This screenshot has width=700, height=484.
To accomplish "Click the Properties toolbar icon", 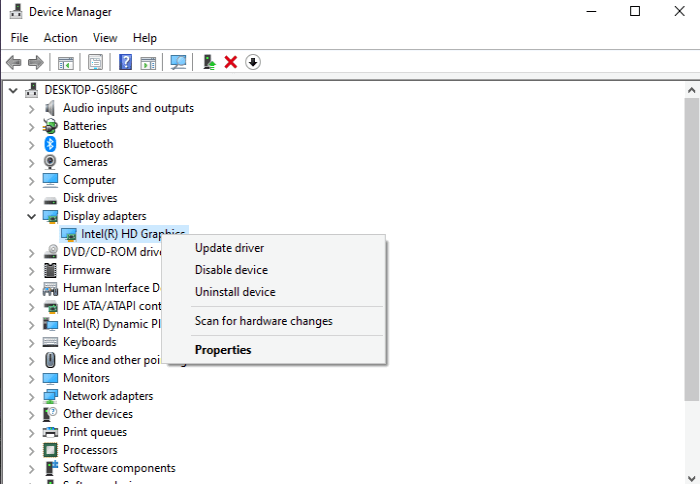I will [x=95, y=62].
